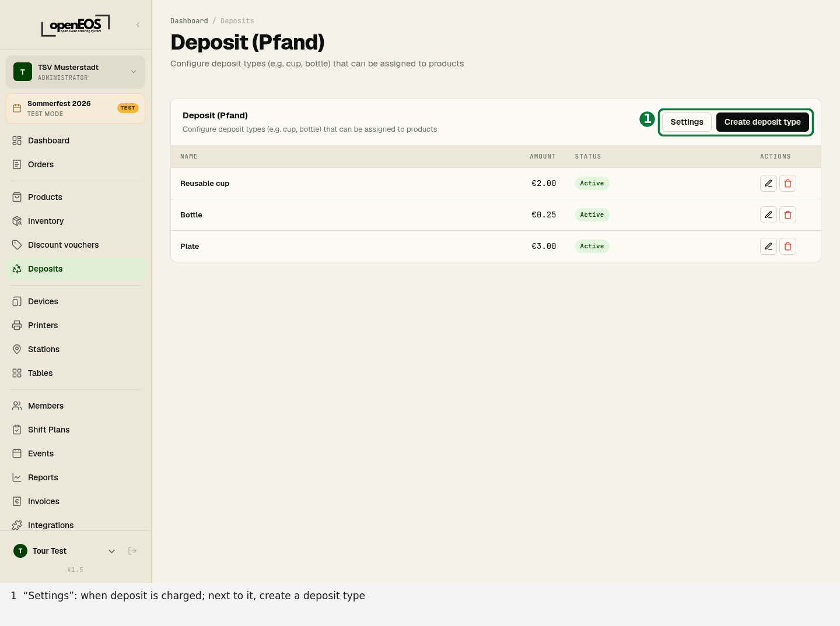Navigate to Inventory

coord(75,221)
